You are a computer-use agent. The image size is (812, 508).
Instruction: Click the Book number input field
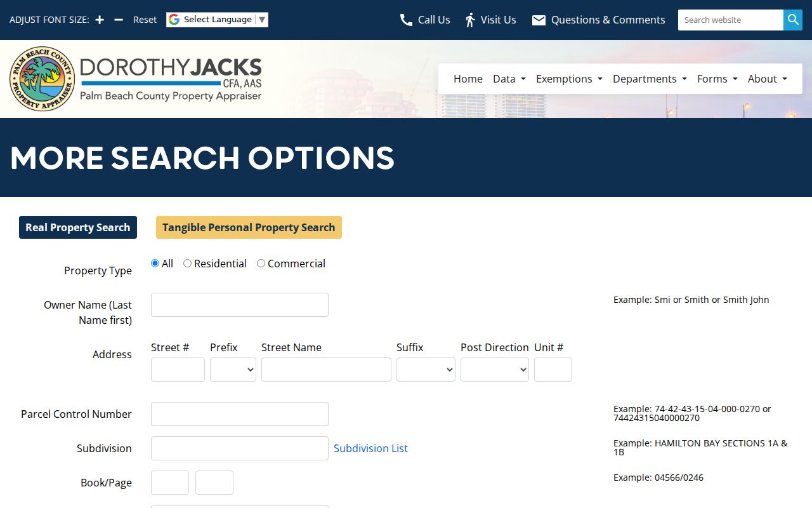(170, 483)
